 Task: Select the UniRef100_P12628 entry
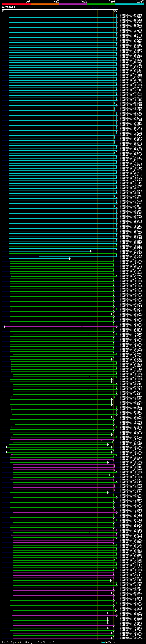point(131,170)
